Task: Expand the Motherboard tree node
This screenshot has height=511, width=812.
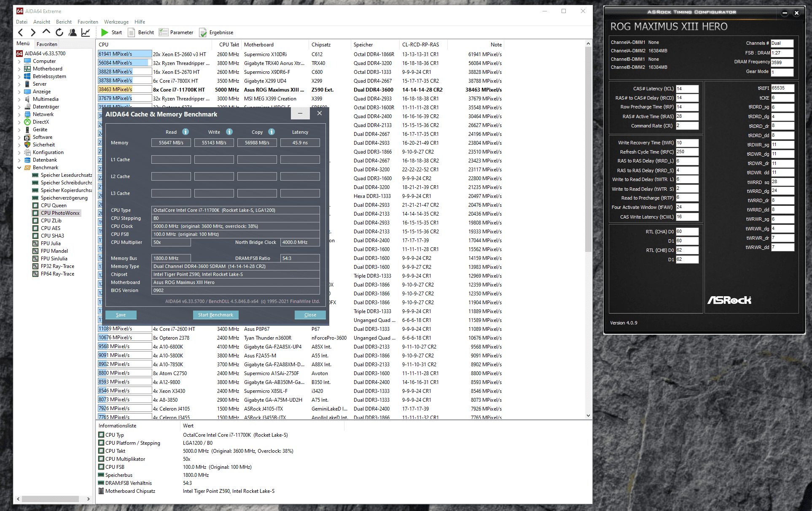Action: coord(19,69)
